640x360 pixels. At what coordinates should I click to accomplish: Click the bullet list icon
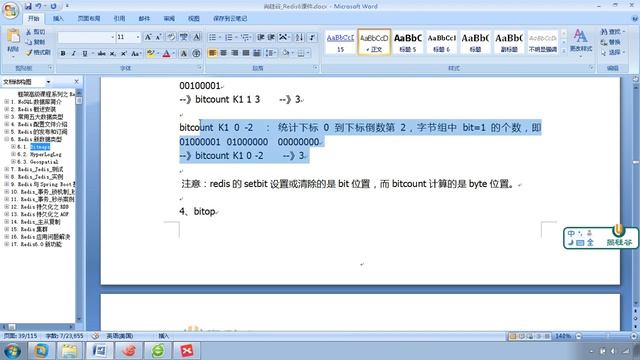(212, 38)
